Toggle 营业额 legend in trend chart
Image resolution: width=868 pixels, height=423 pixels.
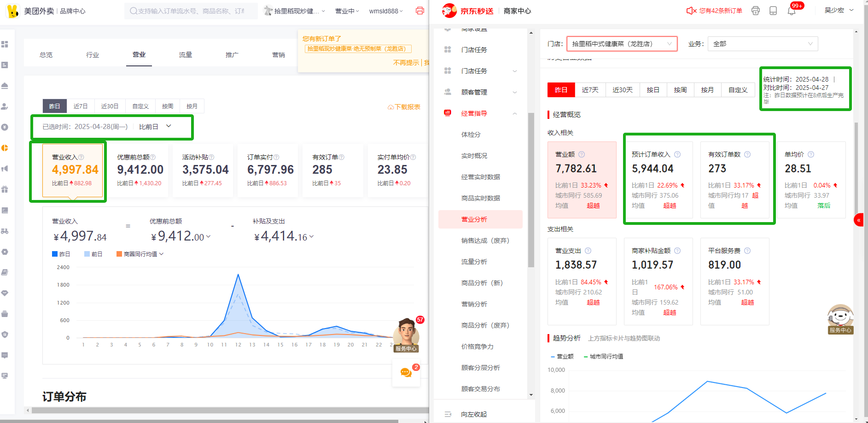[x=562, y=356]
